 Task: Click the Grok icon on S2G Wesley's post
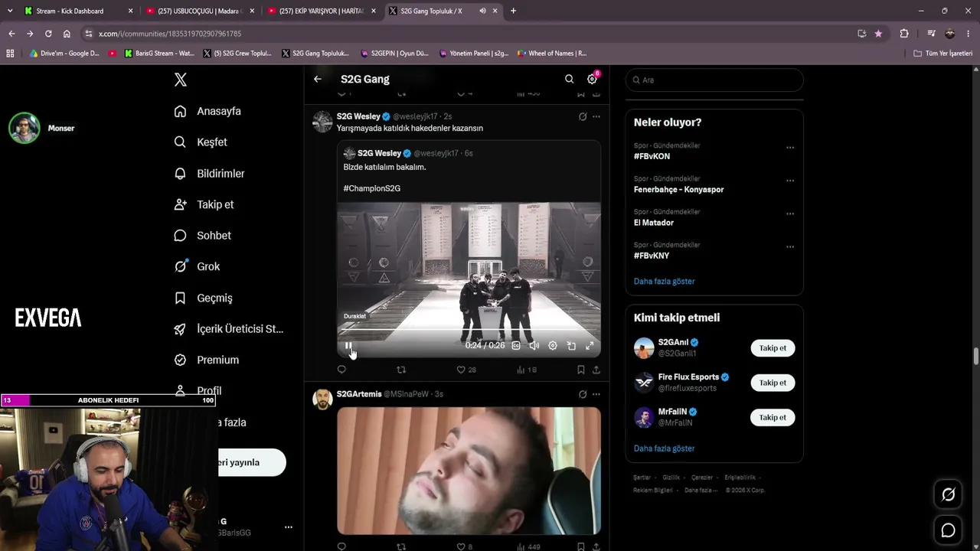583,116
